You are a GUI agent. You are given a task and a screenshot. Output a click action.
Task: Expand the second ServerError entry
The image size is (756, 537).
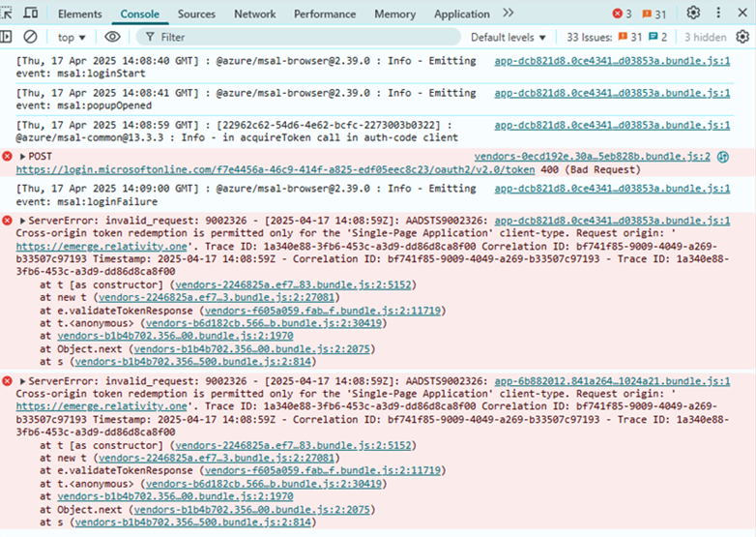[22, 381]
